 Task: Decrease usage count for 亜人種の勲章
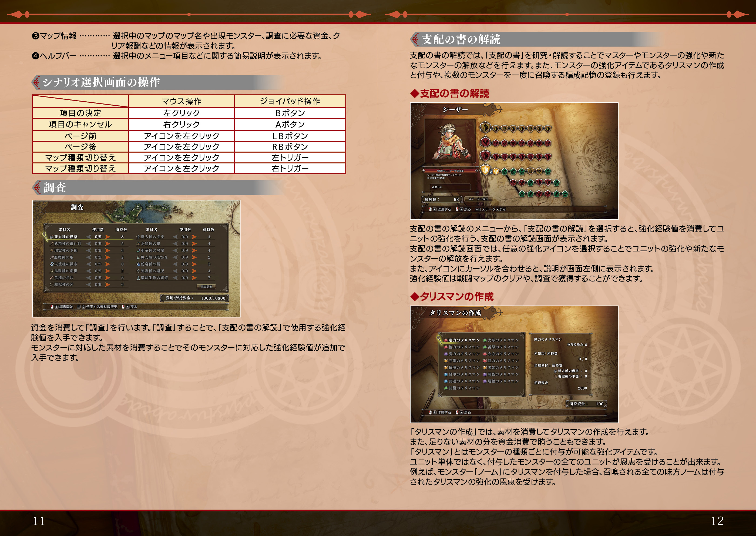point(88,237)
